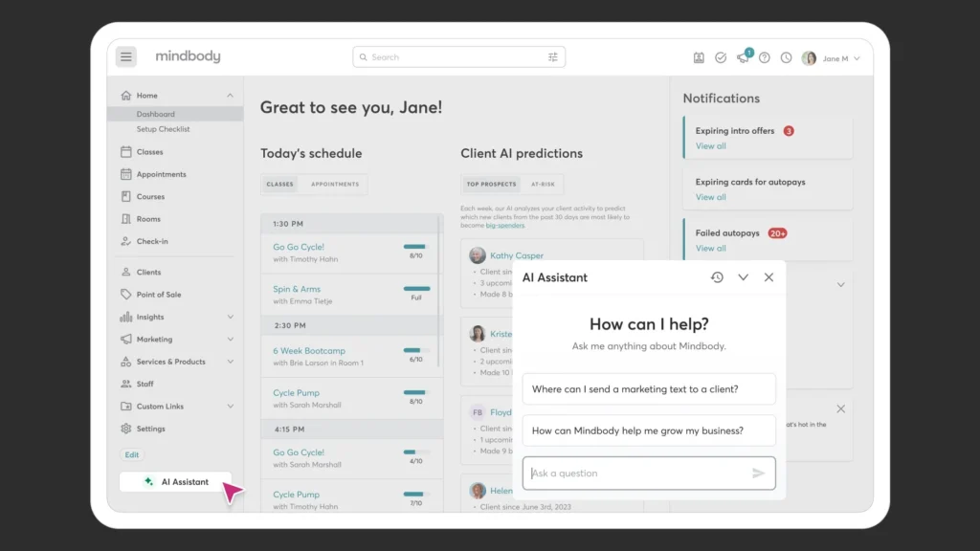Image resolution: width=980 pixels, height=551 pixels.
Task: Open the AI Assistant sidebar button
Action: pos(176,482)
